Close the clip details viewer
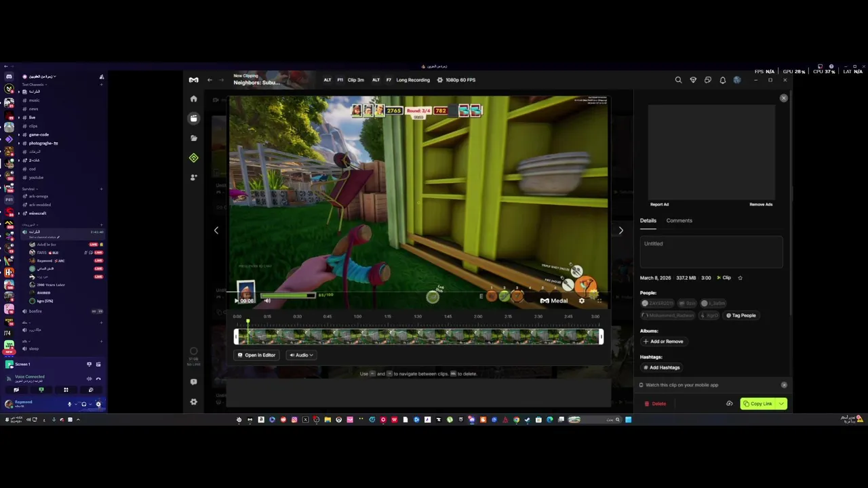Screen dimensions: 868x488 coord(783,98)
